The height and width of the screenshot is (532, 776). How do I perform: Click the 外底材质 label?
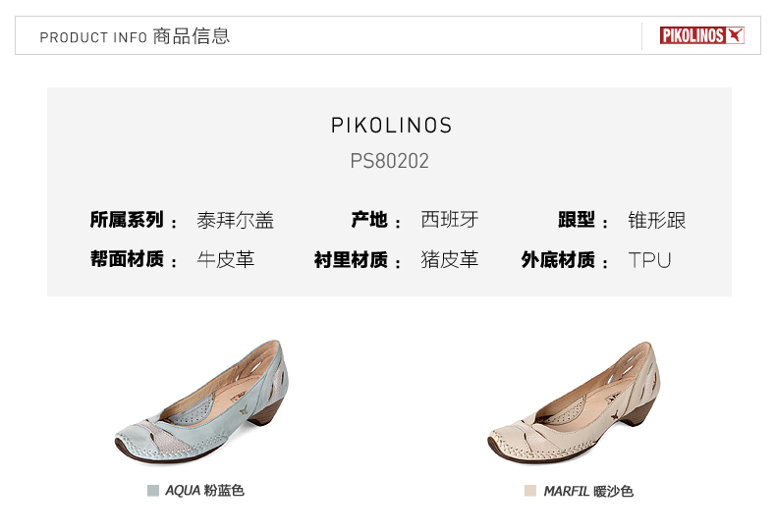point(558,259)
